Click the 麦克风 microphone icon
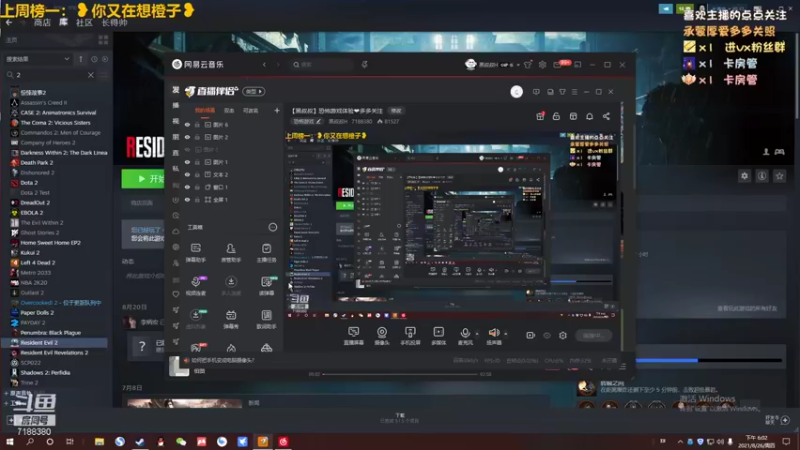The width and height of the screenshot is (800, 450). pyautogui.click(x=465, y=333)
